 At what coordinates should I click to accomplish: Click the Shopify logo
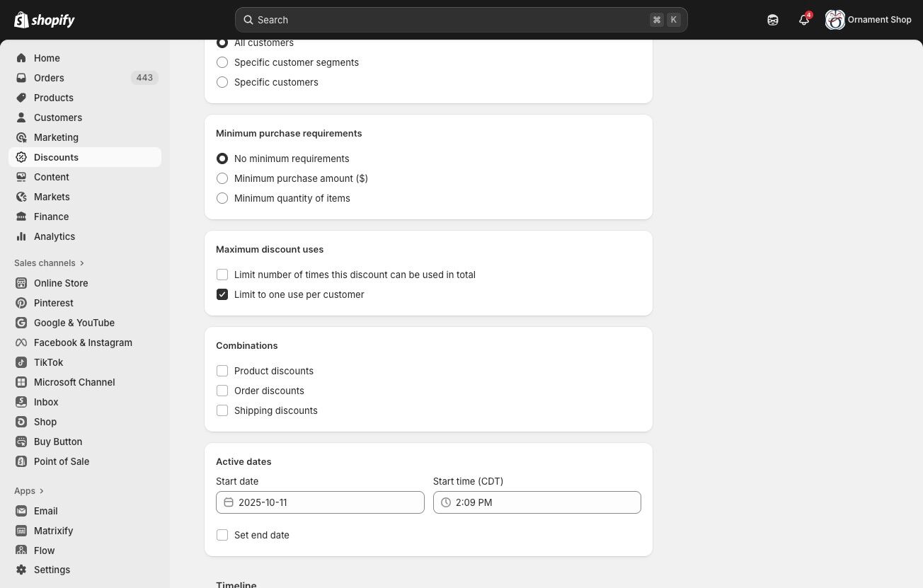point(45,20)
